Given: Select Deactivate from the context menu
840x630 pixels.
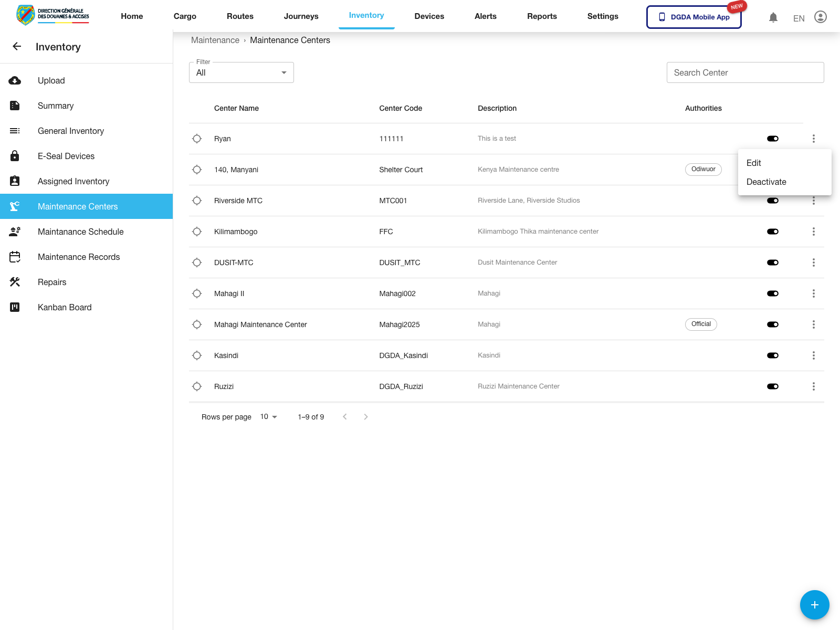Looking at the screenshot, I should 766,182.
